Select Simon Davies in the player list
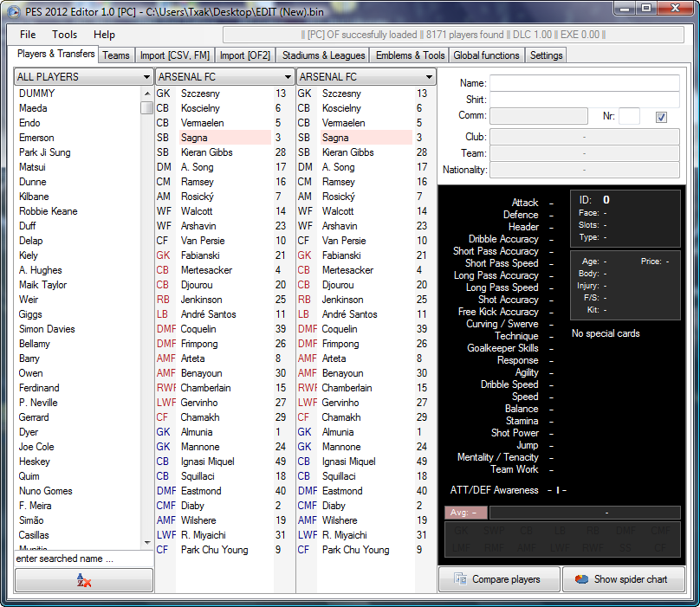Screen dimensions: 700x607 47,329
